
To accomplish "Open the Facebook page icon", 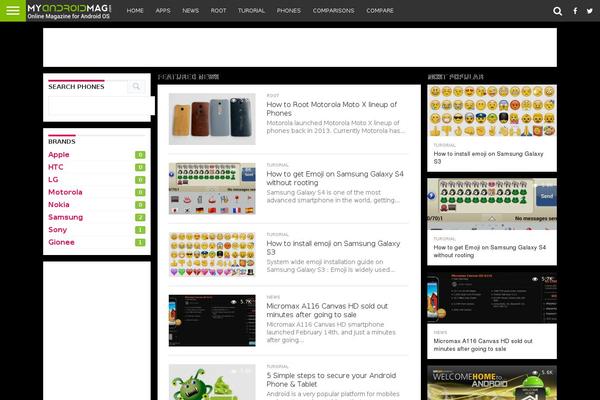I will [575, 11].
